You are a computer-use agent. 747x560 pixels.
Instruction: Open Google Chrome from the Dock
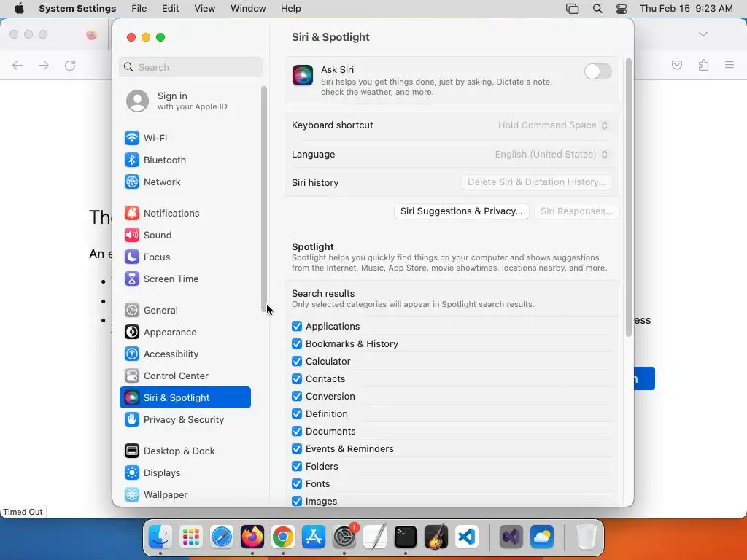pyautogui.click(x=282, y=537)
